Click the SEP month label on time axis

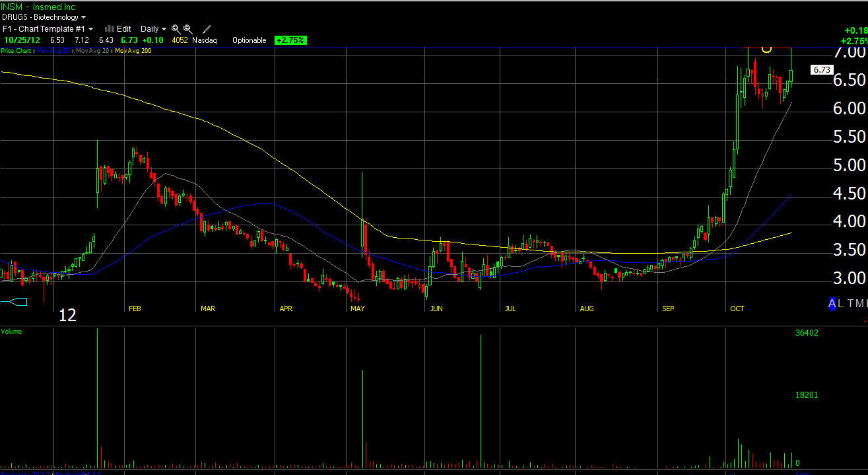point(668,309)
